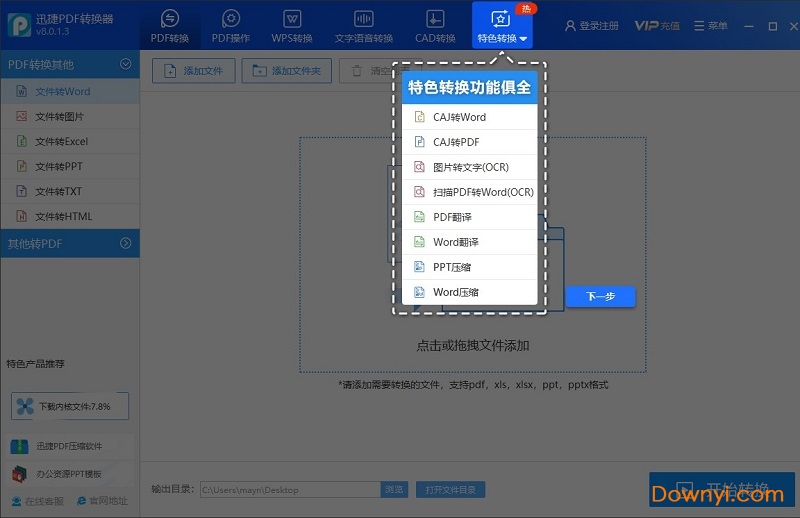The width and height of the screenshot is (800, 518).
Task: Choose CAJ转Word from feature menu
Action: pyautogui.click(x=469, y=117)
